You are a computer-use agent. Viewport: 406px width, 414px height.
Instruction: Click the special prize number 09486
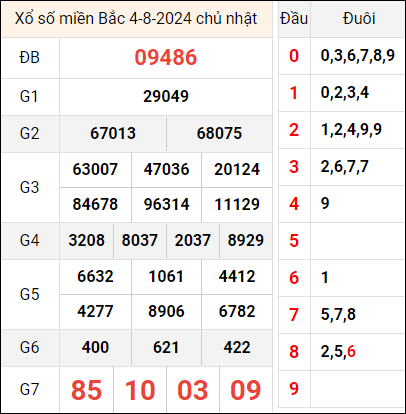pos(166,57)
